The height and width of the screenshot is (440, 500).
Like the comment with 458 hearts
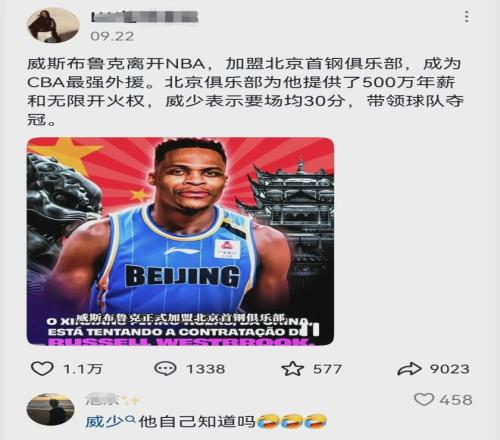(424, 399)
